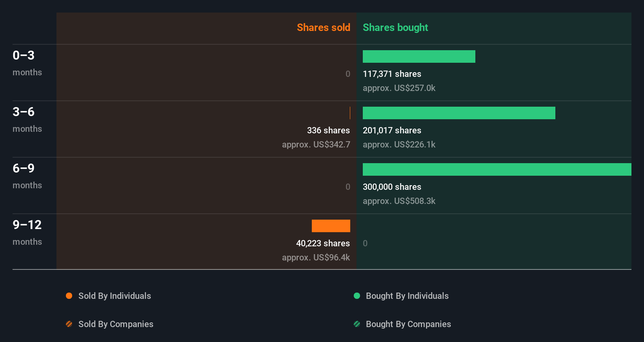This screenshot has width=644, height=342.
Task: Click the 9–12 months row label
Action: coord(27,232)
